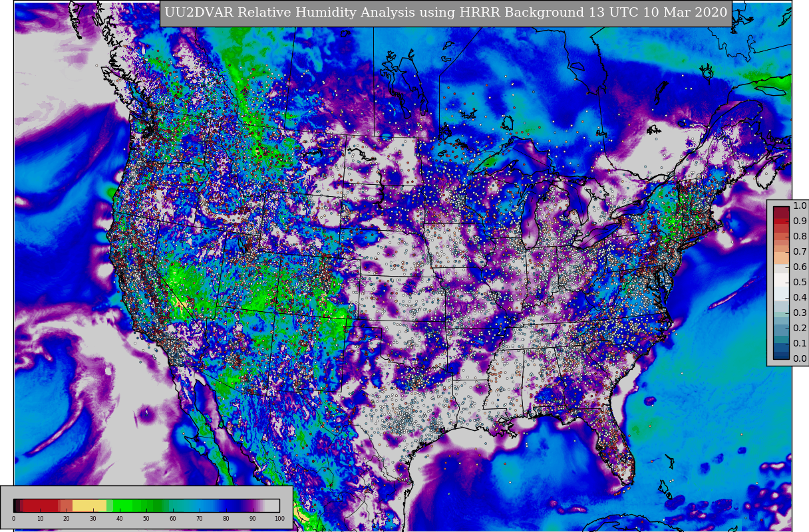Click the 40 tick label on humidity colorbar
The width and height of the screenshot is (809, 532).
tap(120, 519)
